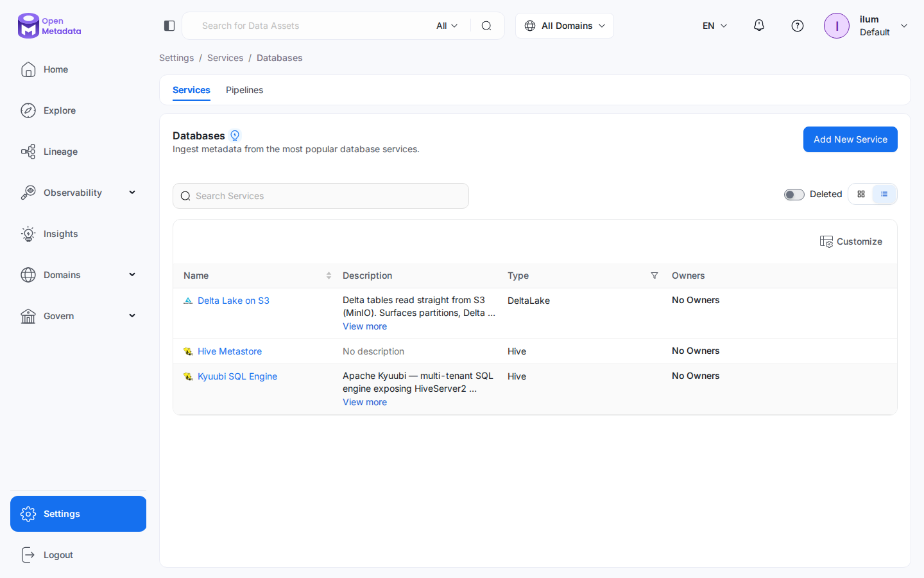Click 'Hive' type in the Hive Metastore row
Image resolution: width=924 pixels, height=578 pixels.
(x=517, y=351)
